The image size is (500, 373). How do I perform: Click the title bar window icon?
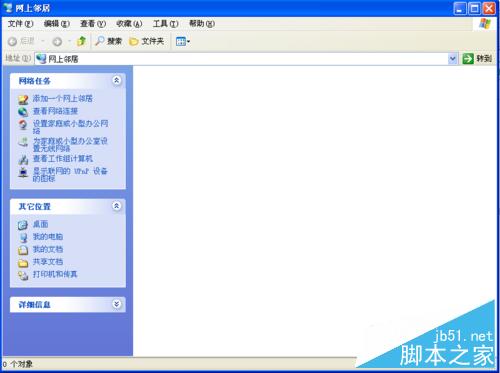[x=8, y=7]
